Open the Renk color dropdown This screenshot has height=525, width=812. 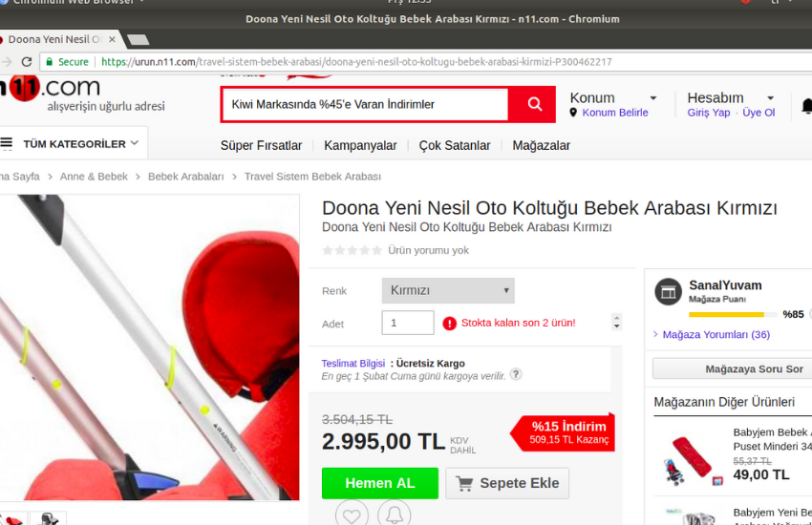[447, 290]
